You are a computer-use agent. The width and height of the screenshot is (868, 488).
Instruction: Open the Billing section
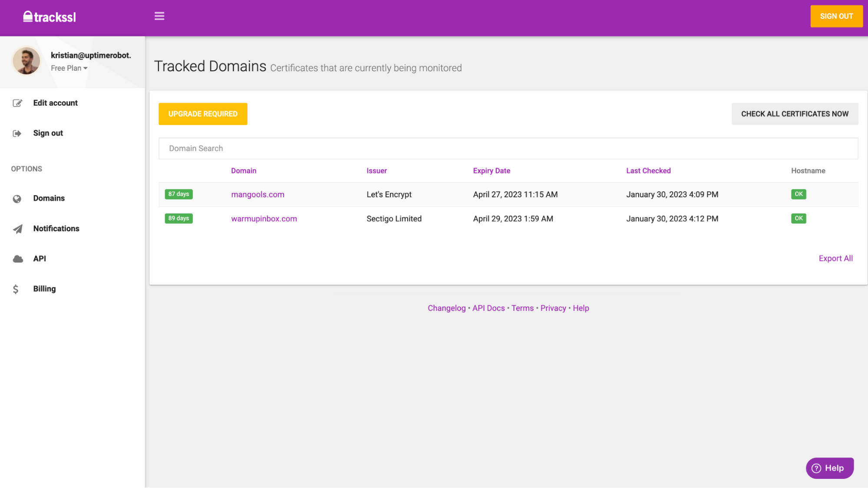tap(45, 289)
